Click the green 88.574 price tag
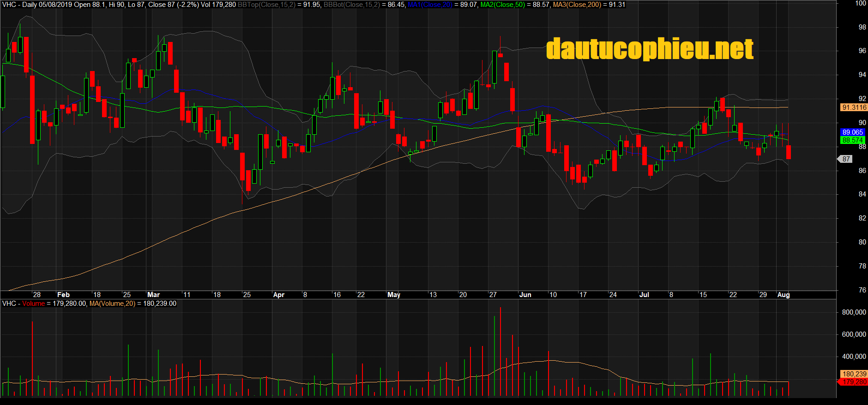 click(852, 140)
